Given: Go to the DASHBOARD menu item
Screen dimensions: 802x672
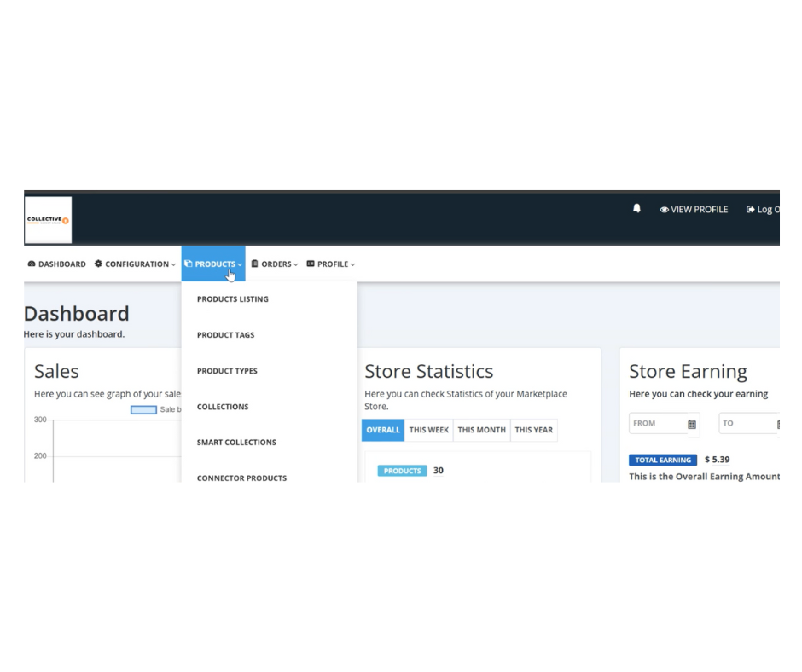Looking at the screenshot, I should [57, 264].
